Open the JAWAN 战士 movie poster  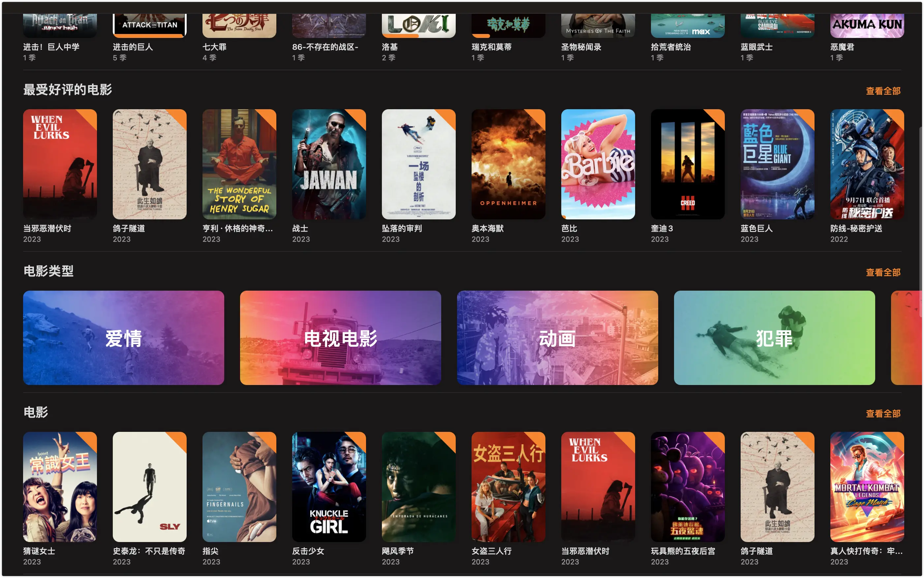(329, 164)
